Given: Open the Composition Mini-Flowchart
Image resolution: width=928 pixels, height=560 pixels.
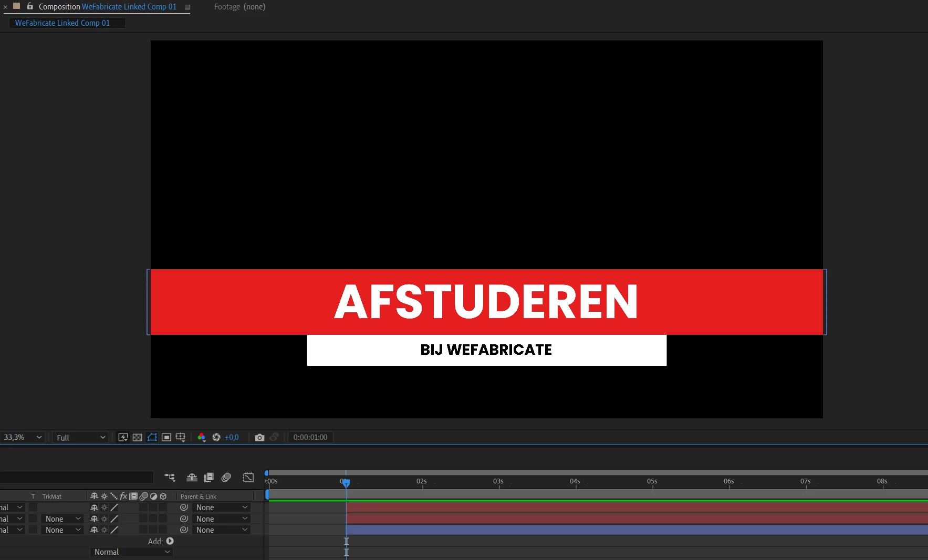Looking at the screenshot, I should [x=170, y=477].
